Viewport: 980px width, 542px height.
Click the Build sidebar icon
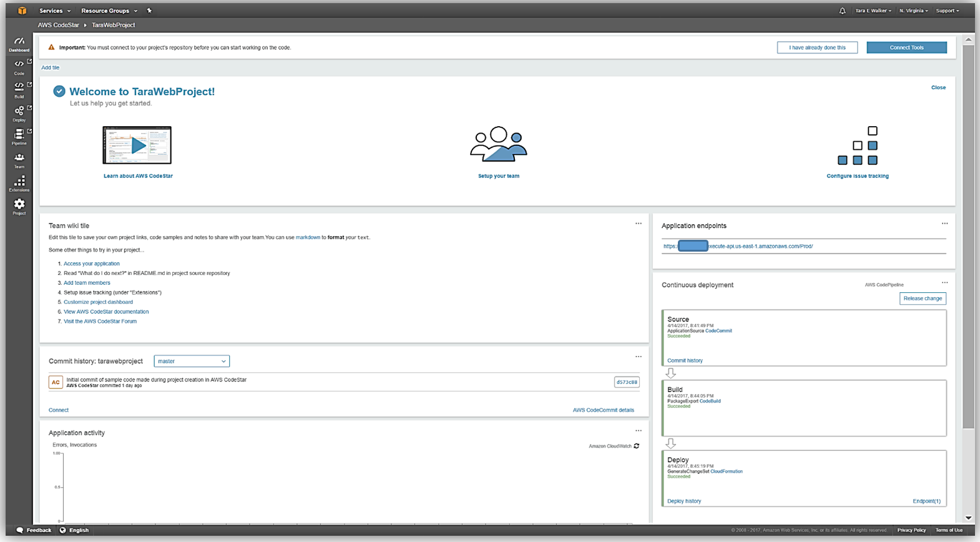coord(19,88)
